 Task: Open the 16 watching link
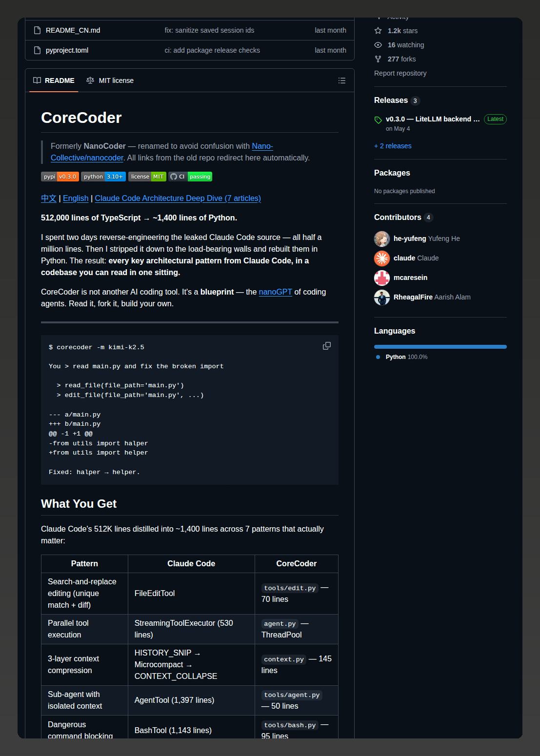point(406,45)
